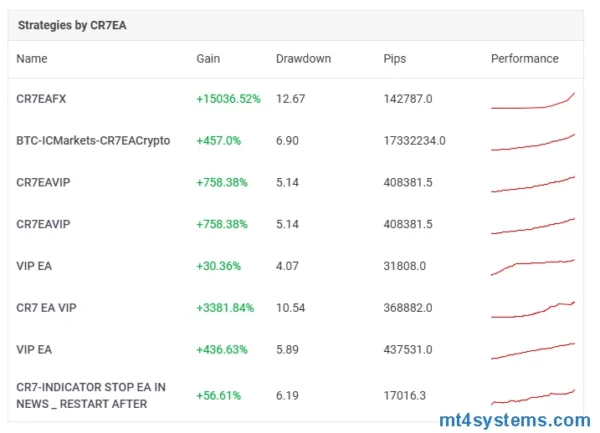Screen dimensions: 600x433
Task: View the CR7EAFX performance sparkline chart
Action: (533, 101)
